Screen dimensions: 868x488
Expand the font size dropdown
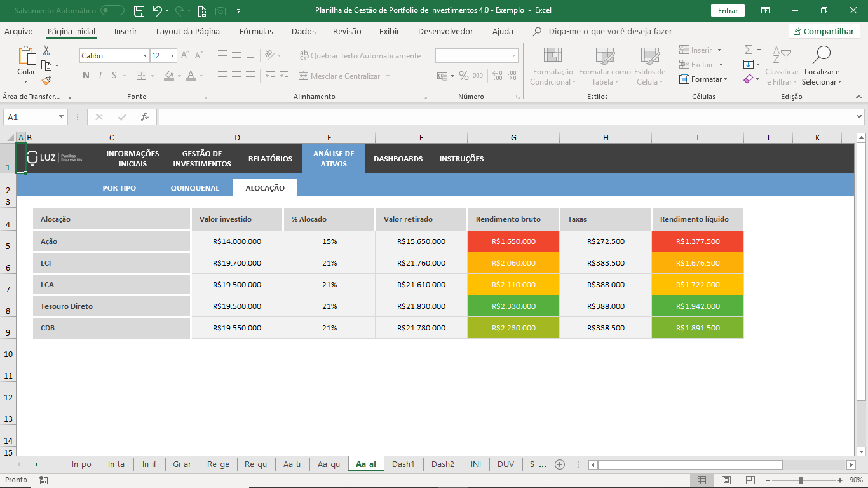pyautogui.click(x=172, y=56)
